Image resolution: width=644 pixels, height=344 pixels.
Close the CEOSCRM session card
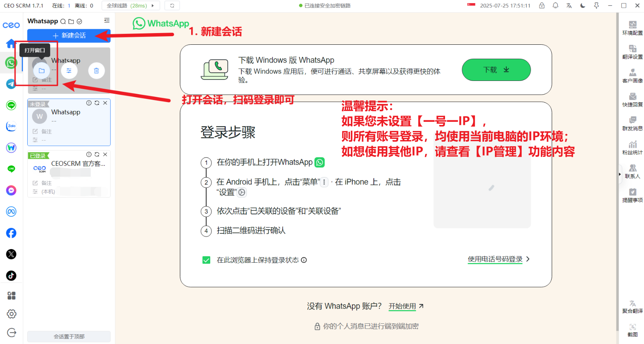(105, 154)
